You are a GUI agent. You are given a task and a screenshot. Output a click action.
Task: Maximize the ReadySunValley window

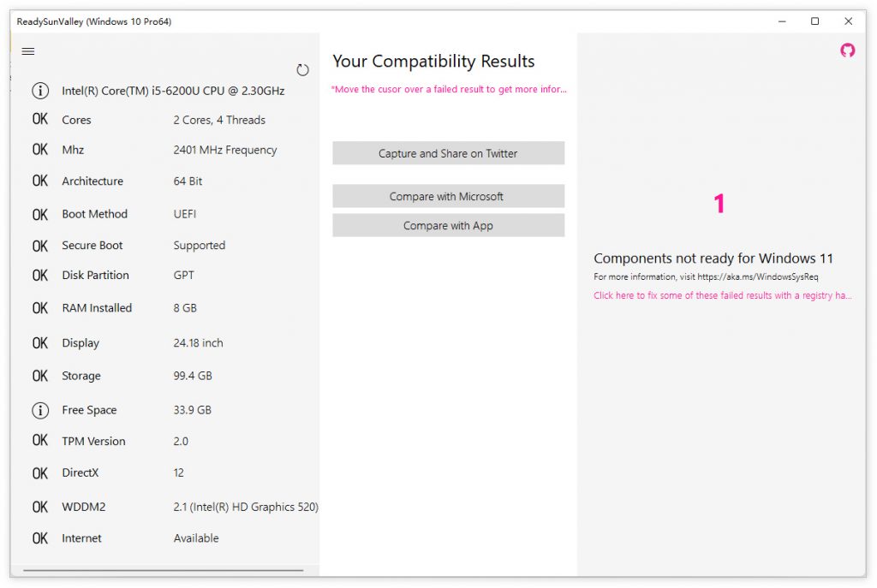coord(814,21)
